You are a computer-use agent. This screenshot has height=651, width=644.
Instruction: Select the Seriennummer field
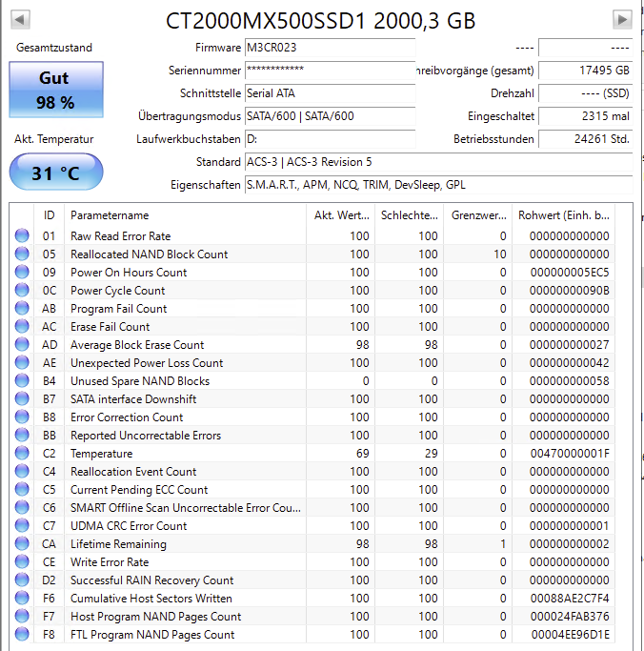click(x=330, y=71)
